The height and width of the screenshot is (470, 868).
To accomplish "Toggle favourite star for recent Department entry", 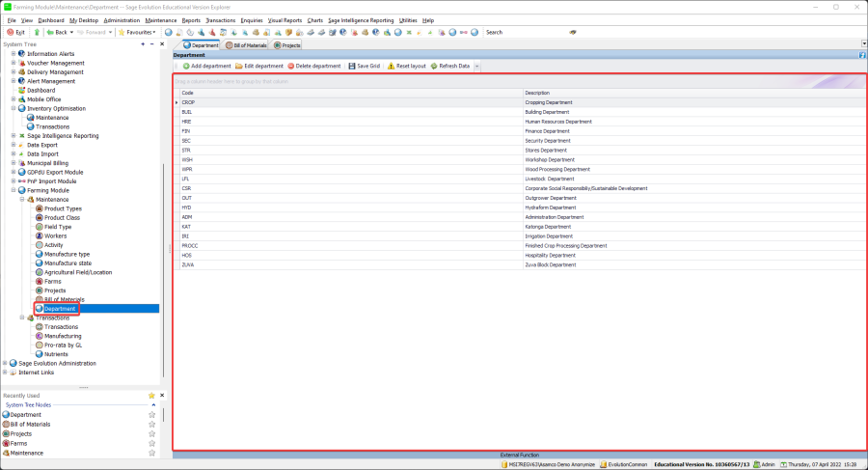I will click(151, 414).
